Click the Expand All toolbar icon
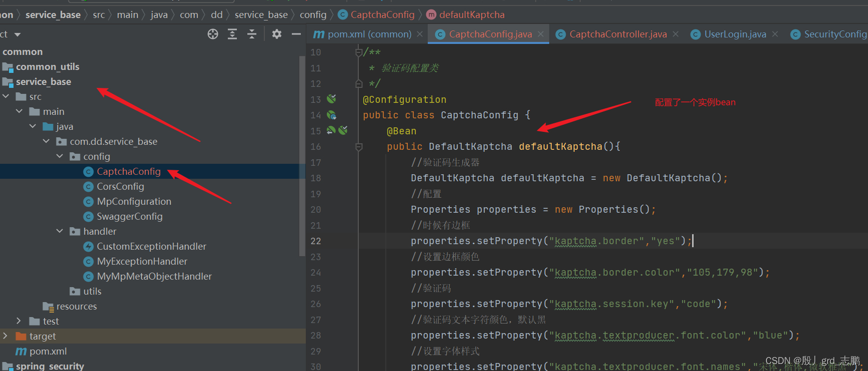This screenshot has height=371, width=868. tap(232, 34)
